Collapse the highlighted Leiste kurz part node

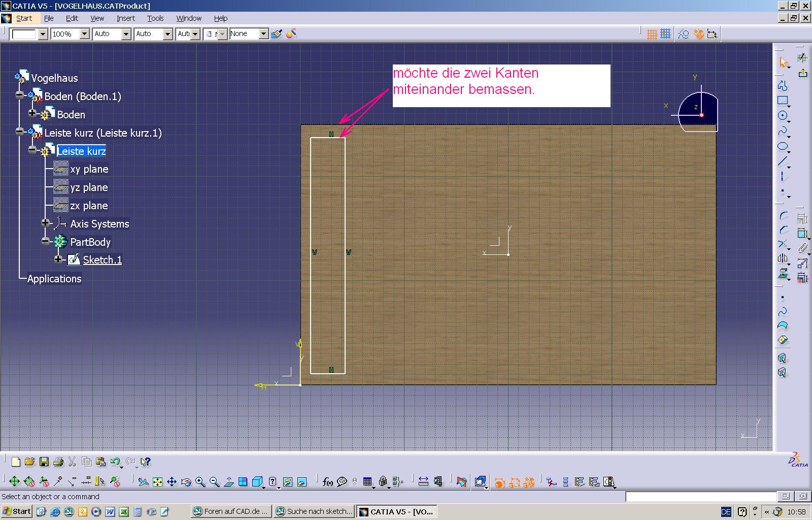pos(32,150)
